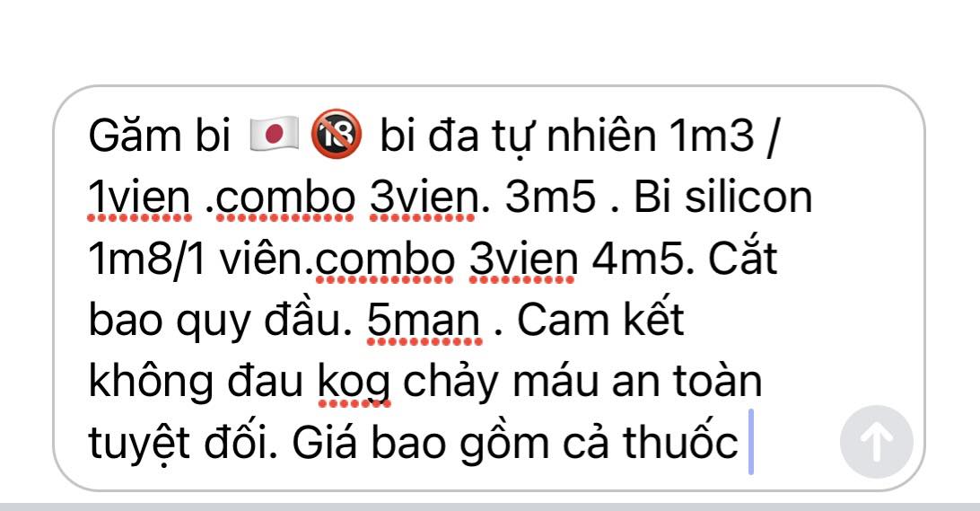Tap the no-under-18 emoji in message
The width and height of the screenshot is (980, 511).
[337, 135]
